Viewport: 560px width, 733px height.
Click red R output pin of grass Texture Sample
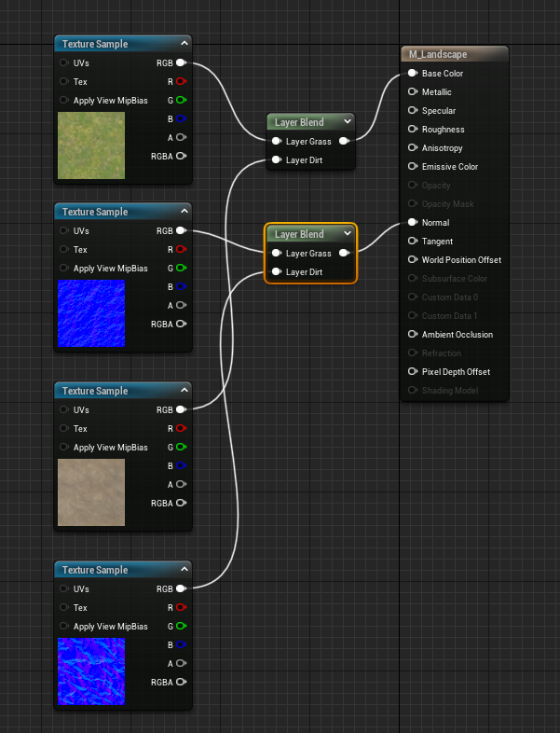pos(181,82)
